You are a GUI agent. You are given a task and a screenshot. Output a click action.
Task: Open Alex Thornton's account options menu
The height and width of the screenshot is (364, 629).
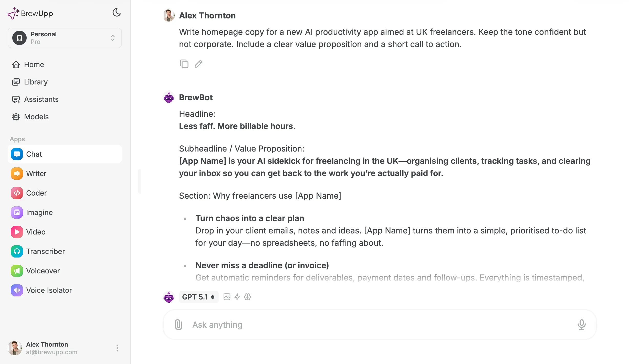click(117, 348)
